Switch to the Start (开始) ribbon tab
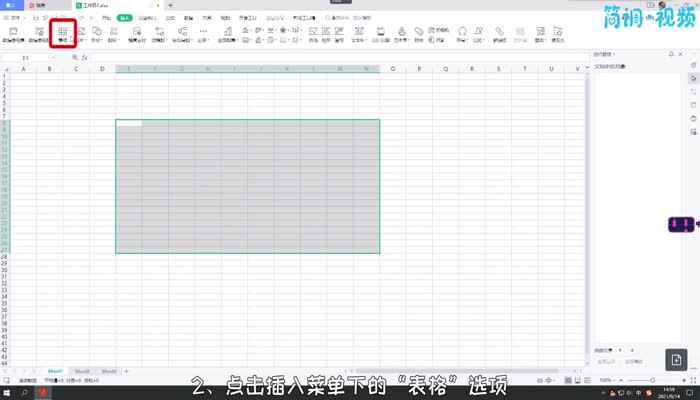 pos(107,18)
